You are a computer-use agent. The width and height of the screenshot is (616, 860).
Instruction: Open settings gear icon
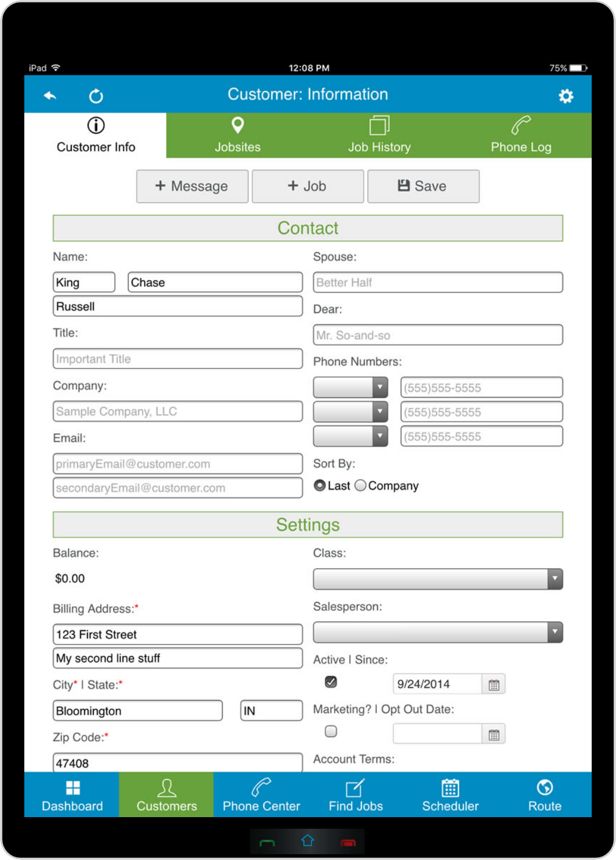(566, 96)
